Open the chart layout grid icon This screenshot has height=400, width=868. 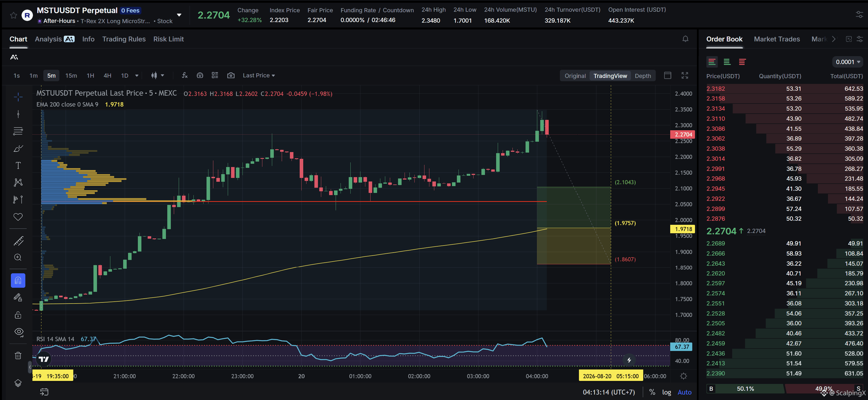coord(215,75)
